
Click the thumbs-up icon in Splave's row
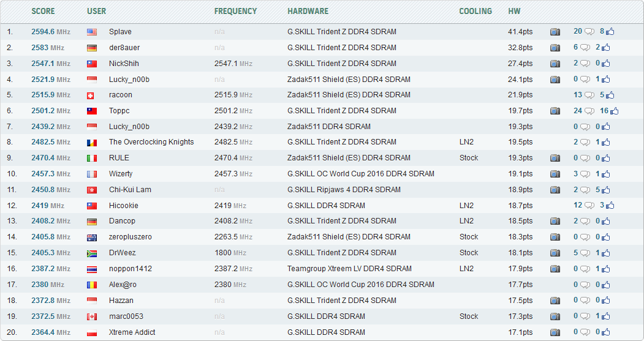(610, 32)
